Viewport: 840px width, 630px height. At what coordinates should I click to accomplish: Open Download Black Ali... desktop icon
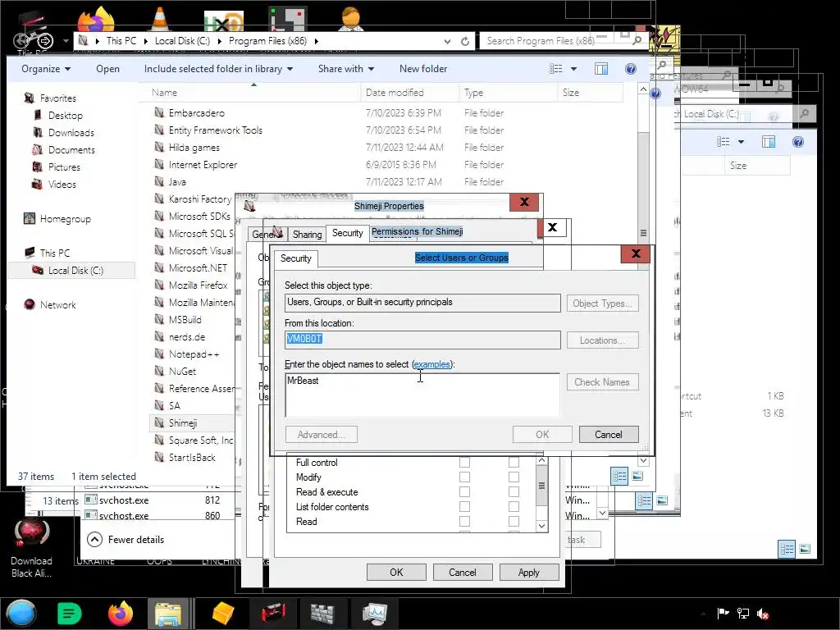tap(32, 548)
